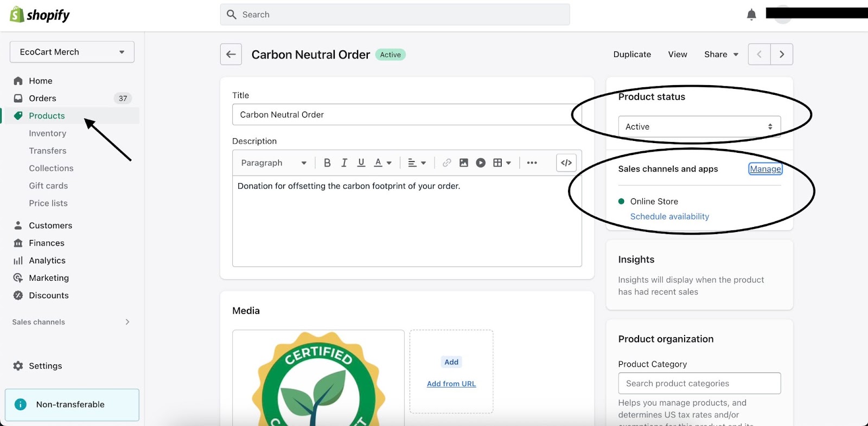Insert an image into the description
This screenshot has width=868, height=426.
pos(464,163)
